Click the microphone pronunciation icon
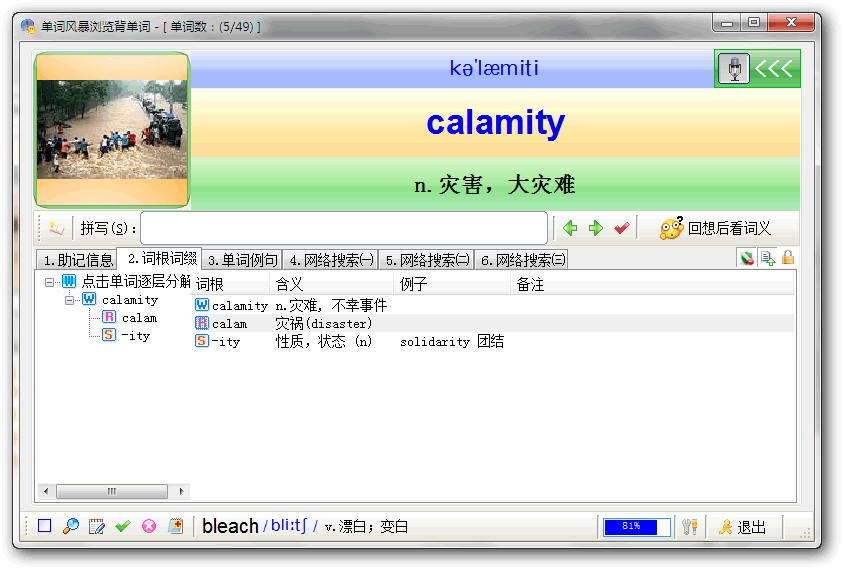Screen dimensions: 842x569 (x=734, y=69)
